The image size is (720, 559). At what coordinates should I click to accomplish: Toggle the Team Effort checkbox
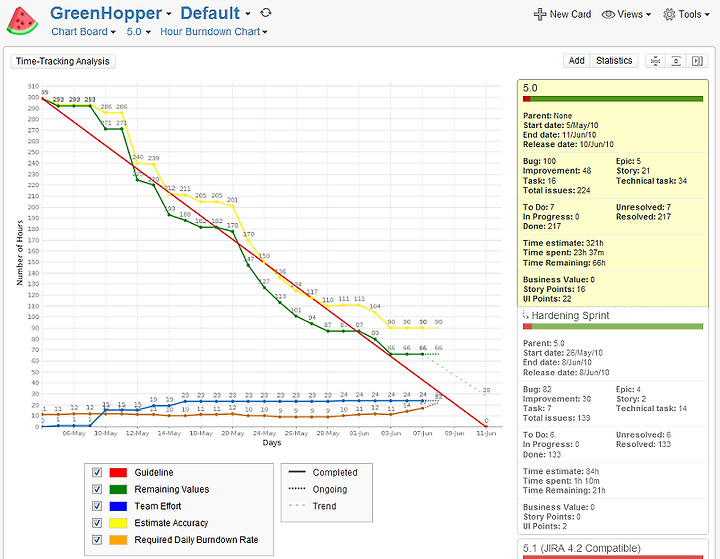click(97, 506)
